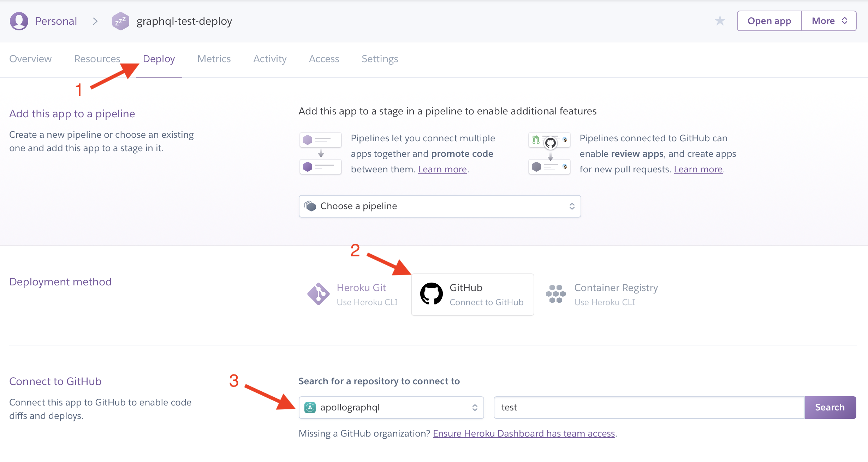Image resolution: width=868 pixels, height=462 pixels.
Task: Select Heroku Git as deployment method
Action: point(354,294)
